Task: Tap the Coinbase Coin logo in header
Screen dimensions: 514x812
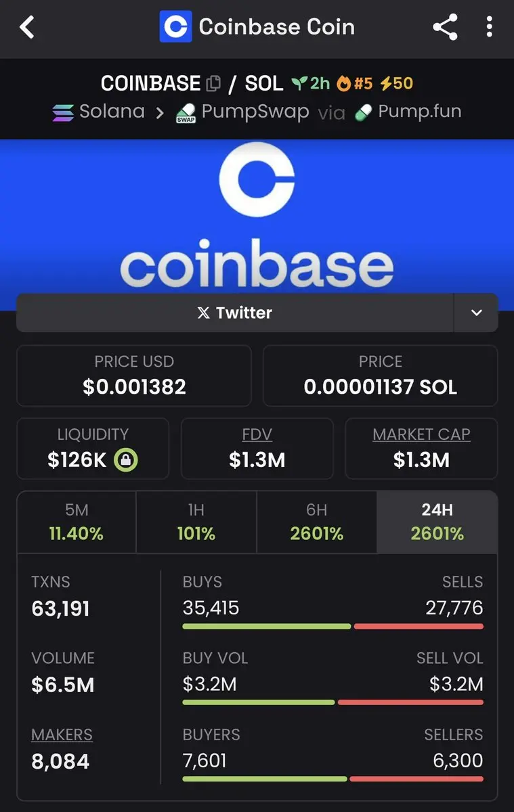Action: pyautogui.click(x=175, y=27)
